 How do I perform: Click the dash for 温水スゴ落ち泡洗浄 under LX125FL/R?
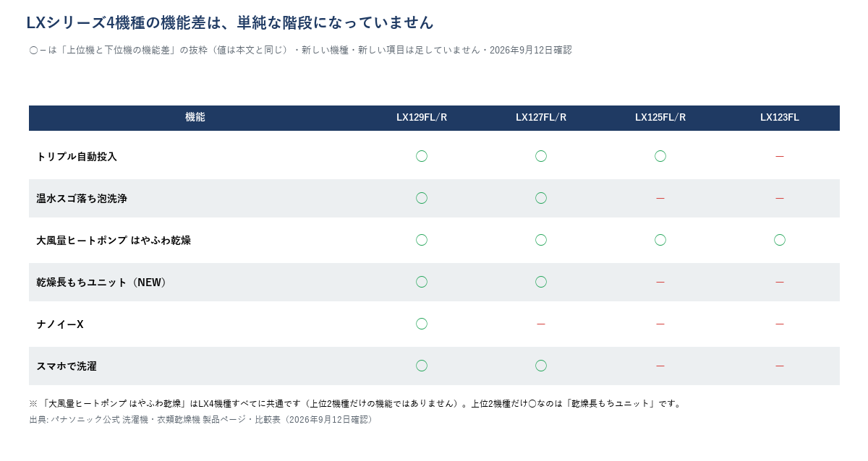(660, 198)
